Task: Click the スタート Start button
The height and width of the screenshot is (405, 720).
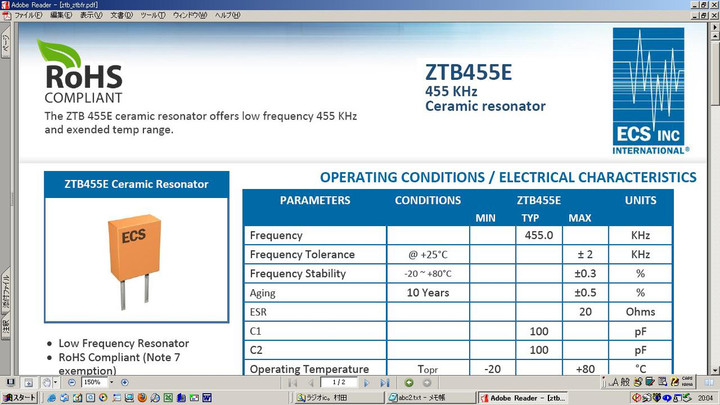Action: coord(20,397)
